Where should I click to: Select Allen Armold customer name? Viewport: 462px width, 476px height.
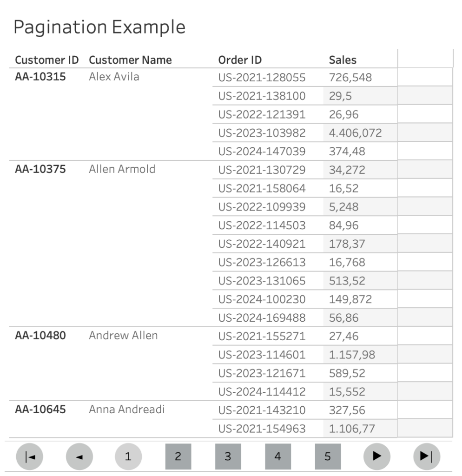(122, 169)
